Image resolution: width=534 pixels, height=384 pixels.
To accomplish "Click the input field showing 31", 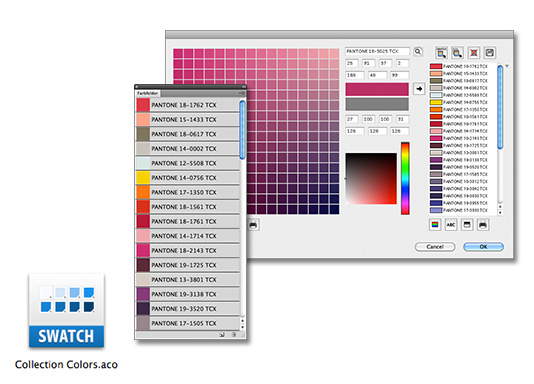I will 403,119.
